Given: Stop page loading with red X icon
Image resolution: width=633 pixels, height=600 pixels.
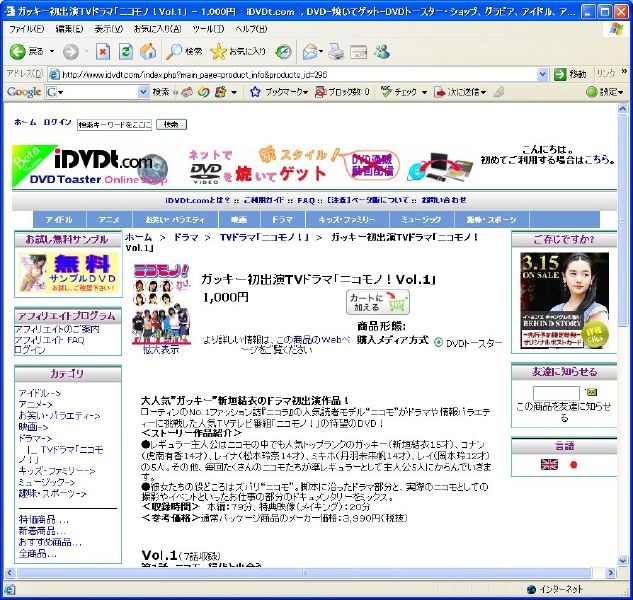Looking at the screenshot, I should pyautogui.click(x=103, y=52).
